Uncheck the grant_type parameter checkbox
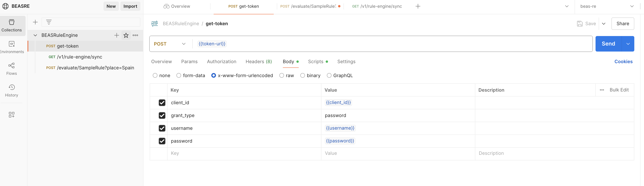The width and height of the screenshot is (644, 186). [162, 115]
